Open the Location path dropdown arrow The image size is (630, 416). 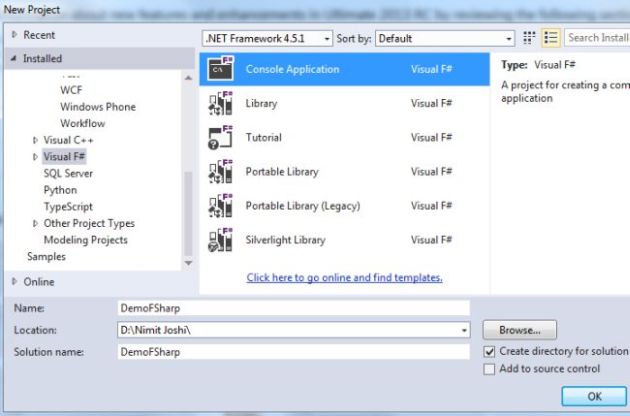[464, 330]
